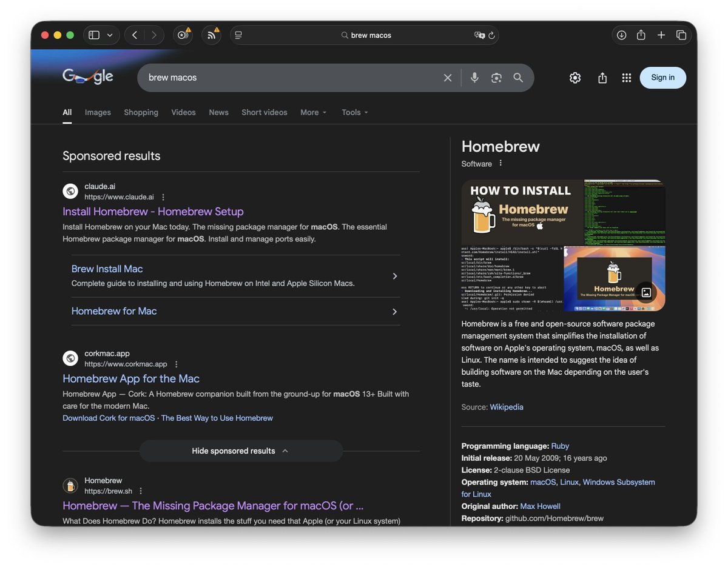Viewport: 728px width, 567px height.
Task: Open three-dot menu next to brew.sh URL
Action: tap(141, 491)
